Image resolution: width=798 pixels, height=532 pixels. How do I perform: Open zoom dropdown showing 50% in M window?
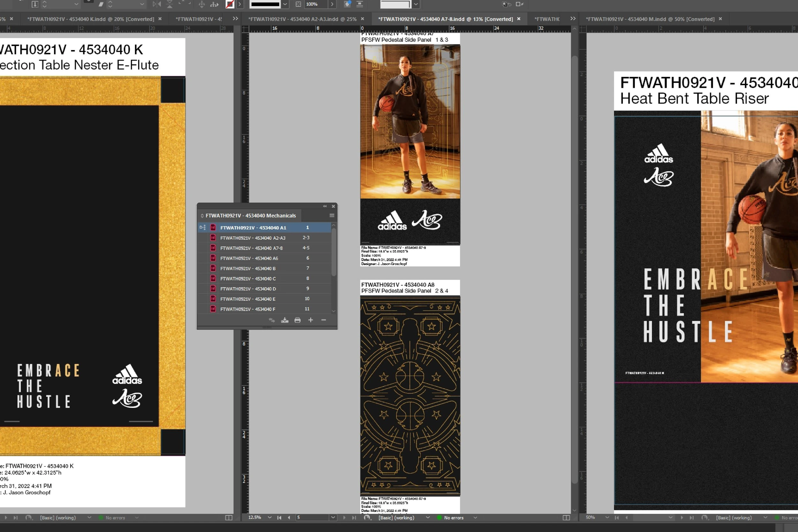(607, 517)
